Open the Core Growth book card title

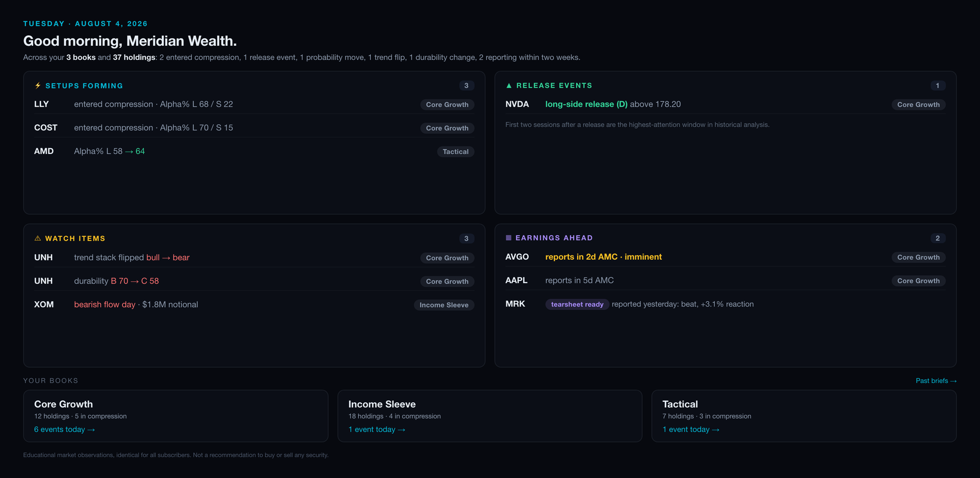tap(64, 404)
